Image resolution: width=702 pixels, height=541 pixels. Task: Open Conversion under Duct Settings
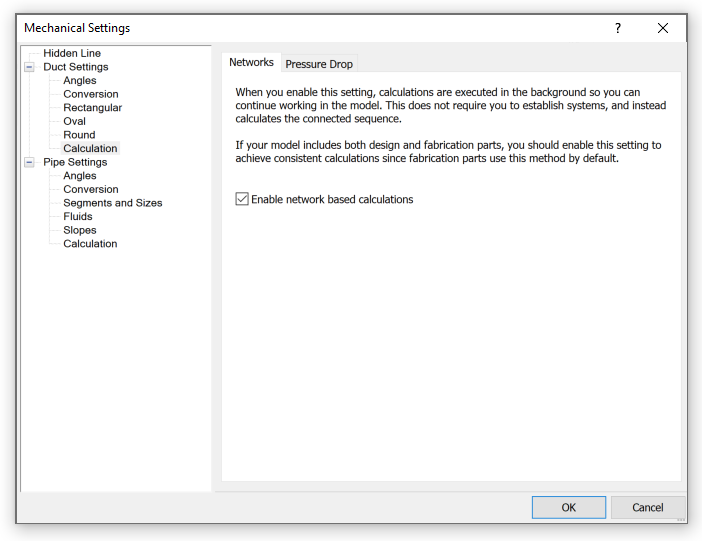pyautogui.click(x=91, y=94)
